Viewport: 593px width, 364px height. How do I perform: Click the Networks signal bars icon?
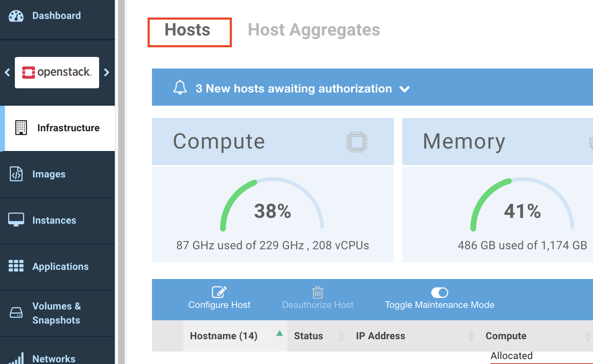click(16, 358)
